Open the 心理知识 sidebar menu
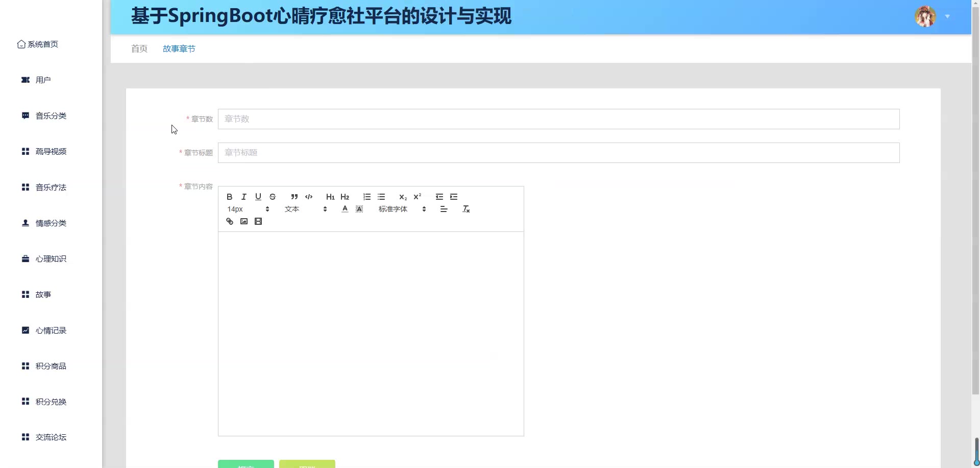This screenshot has width=980, height=468. (x=44, y=259)
